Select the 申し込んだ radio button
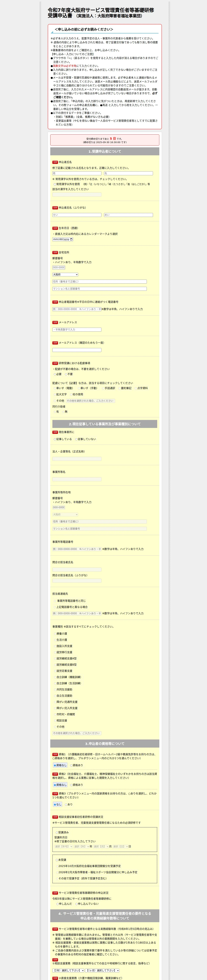The image size is (207, 980). [x=57, y=904]
